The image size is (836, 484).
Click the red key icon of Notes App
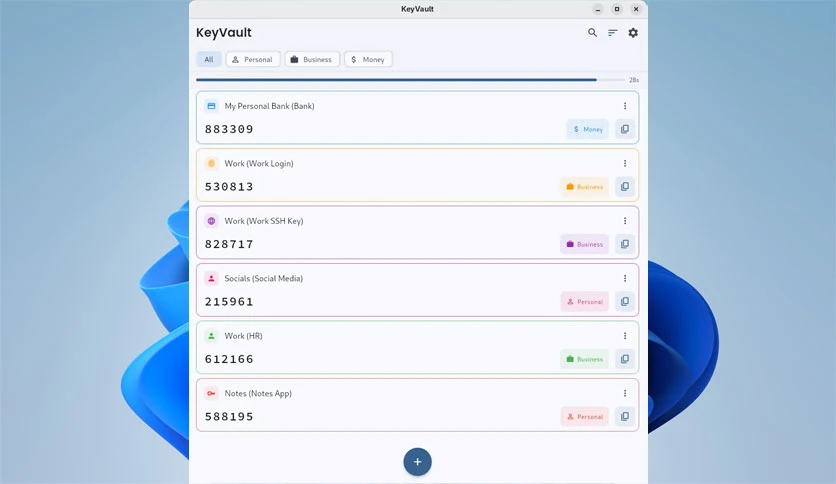coord(211,393)
